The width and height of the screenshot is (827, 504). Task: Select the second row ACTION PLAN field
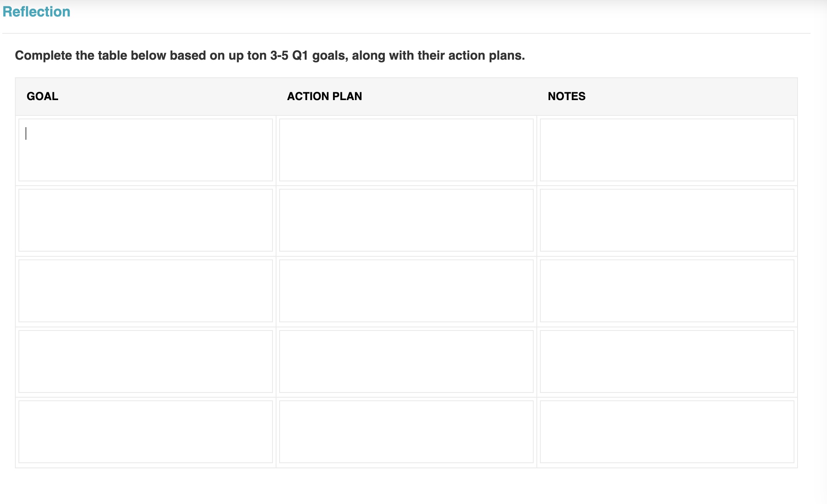(x=406, y=220)
